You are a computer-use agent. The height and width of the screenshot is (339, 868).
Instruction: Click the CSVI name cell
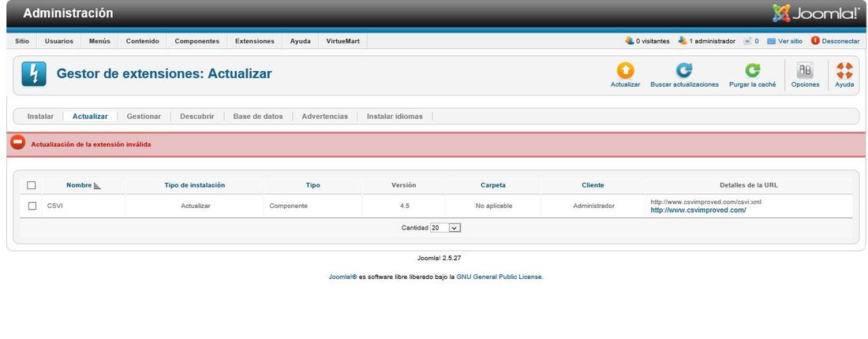pyautogui.click(x=54, y=206)
